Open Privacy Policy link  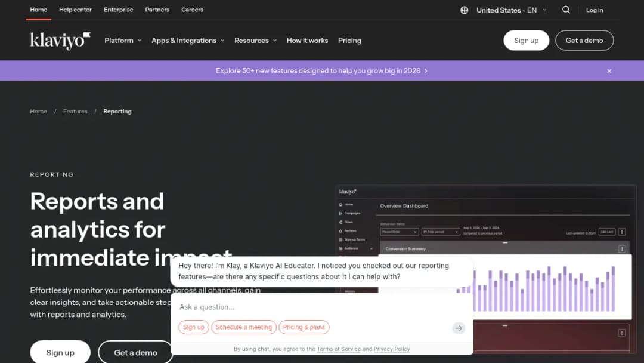392,349
